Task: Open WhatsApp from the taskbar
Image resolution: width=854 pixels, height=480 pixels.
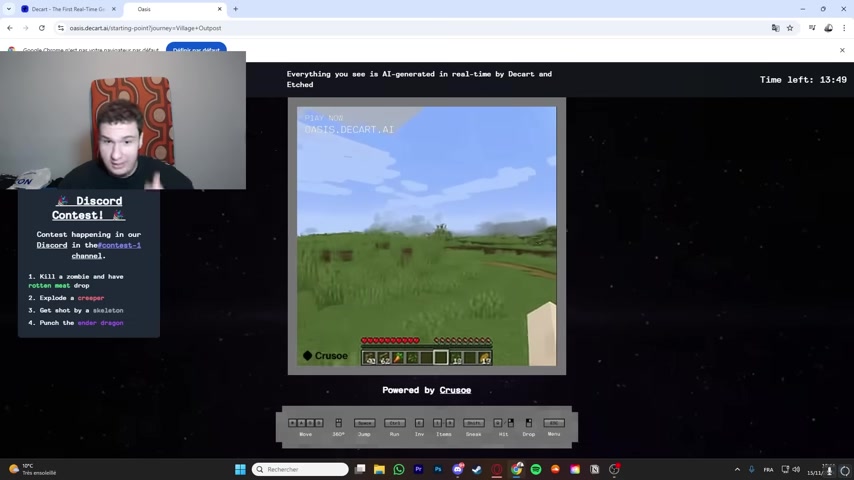Action: (x=399, y=469)
